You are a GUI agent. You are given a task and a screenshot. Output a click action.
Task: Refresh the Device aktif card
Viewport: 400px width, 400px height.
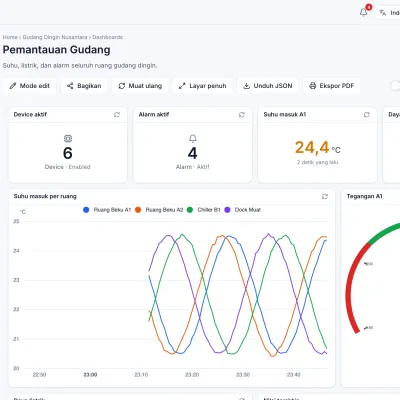click(x=117, y=115)
